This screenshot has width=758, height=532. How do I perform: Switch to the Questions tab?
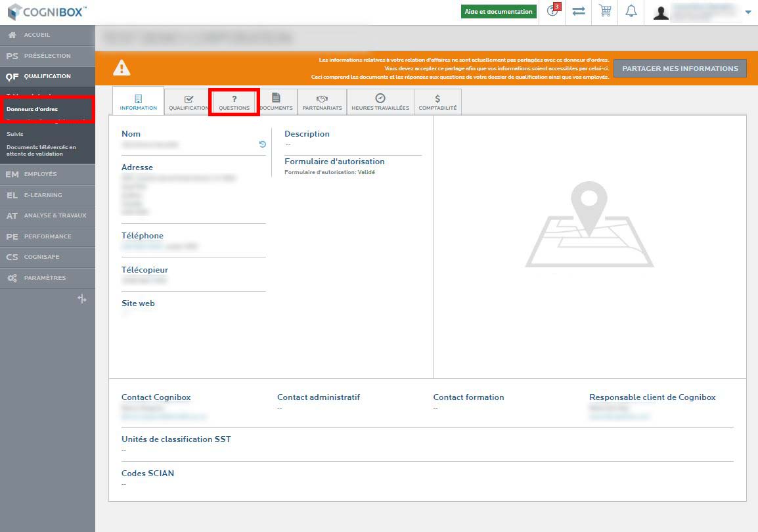(x=234, y=102)
